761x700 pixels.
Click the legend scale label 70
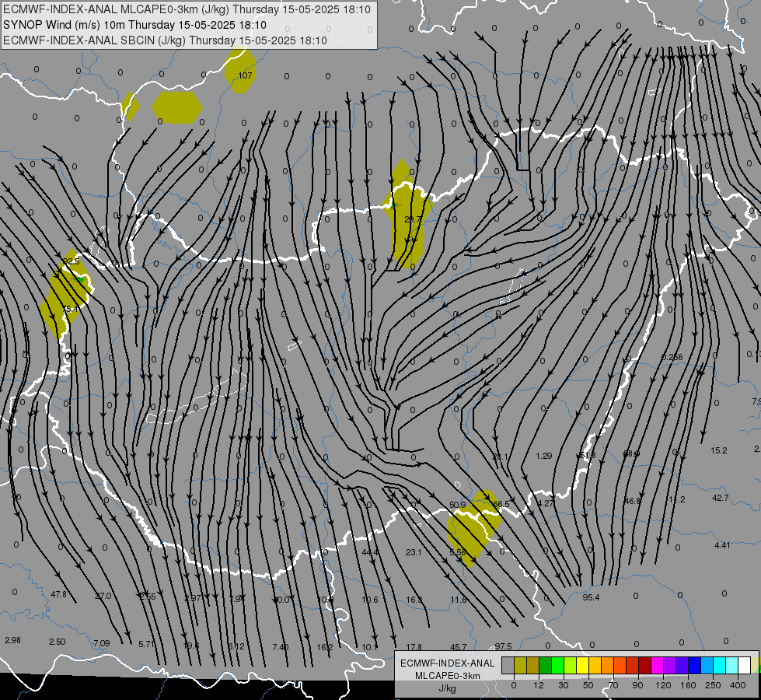pos(613,685)
